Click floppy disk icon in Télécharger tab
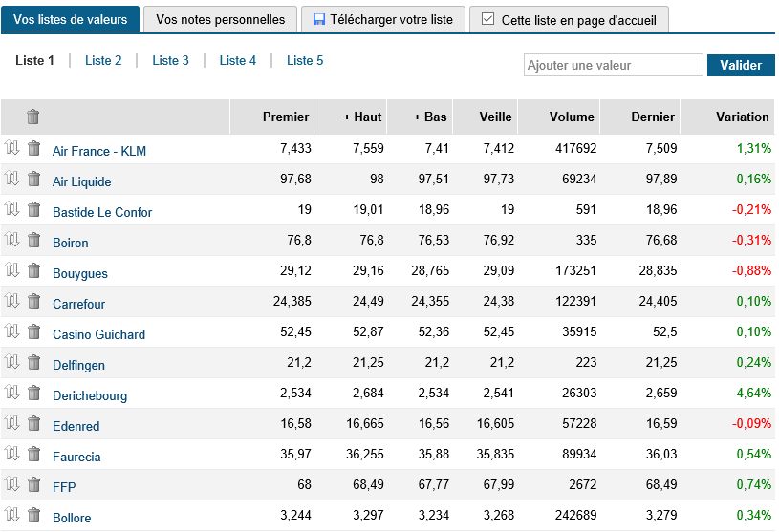Viewport: 779px width, 532px height. [x=318, y=19]
